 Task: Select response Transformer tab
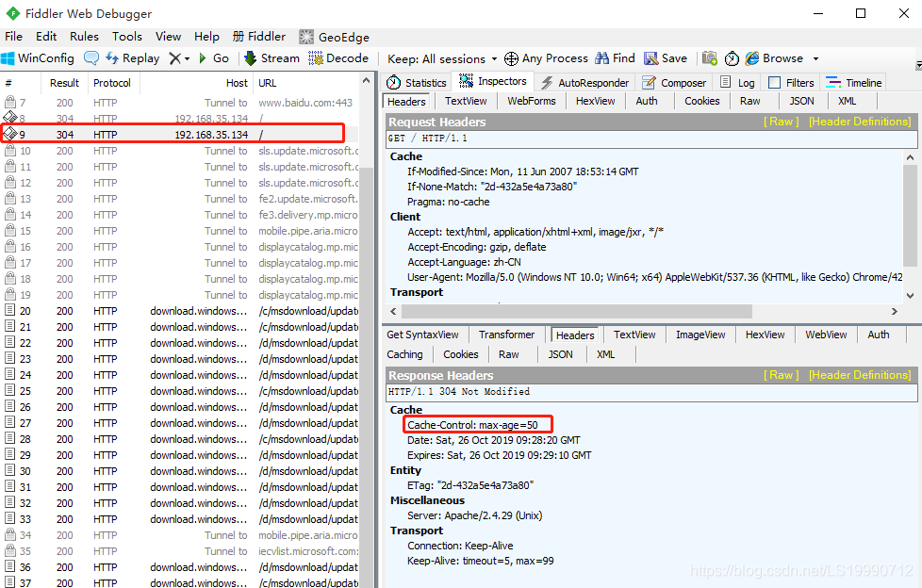506,335
